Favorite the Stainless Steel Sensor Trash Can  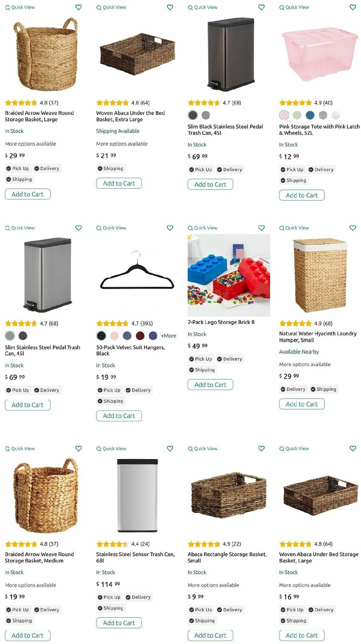coord(170,448)
